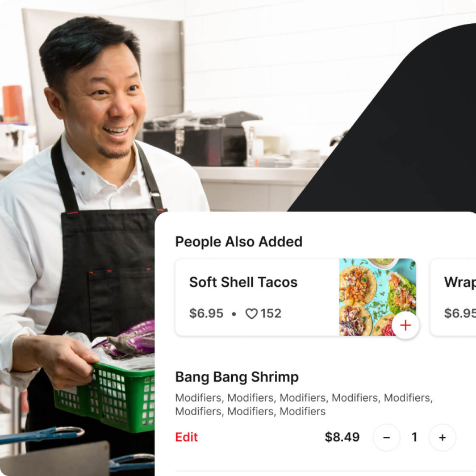Open the red Edit link for Bang Bang Shrimp
The image size is (476, 476).
click(x=186, y=437)
